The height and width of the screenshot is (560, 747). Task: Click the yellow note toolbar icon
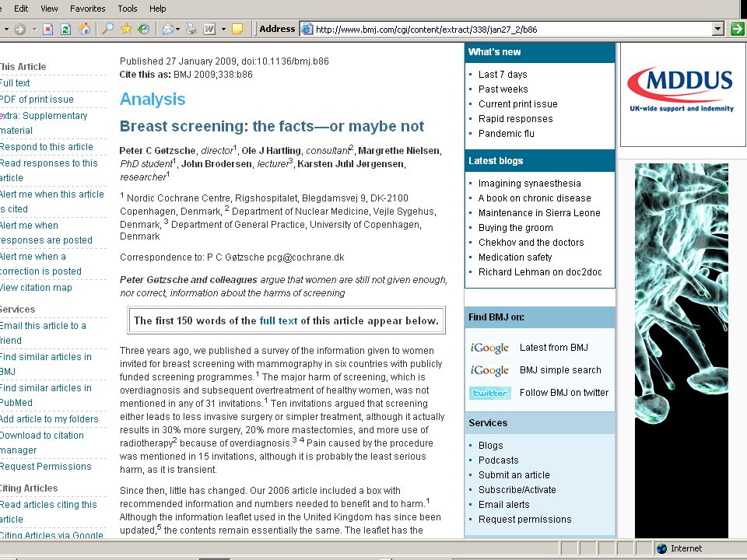point(237,30)
